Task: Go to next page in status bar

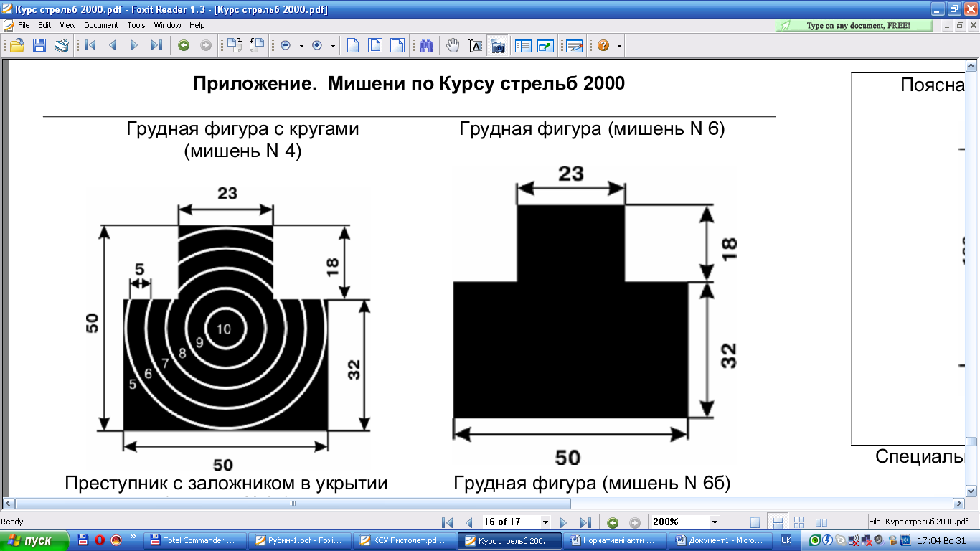Action: [x=563, y=522]
